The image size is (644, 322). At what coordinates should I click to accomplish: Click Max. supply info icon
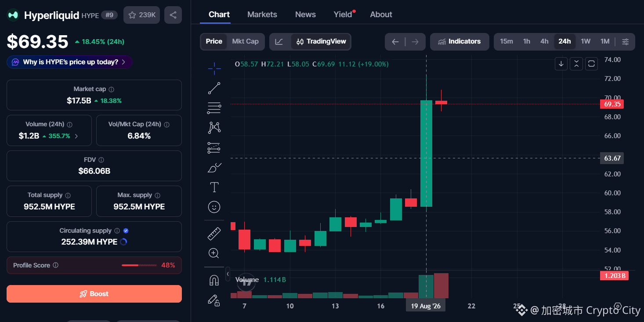click(157, 195)
